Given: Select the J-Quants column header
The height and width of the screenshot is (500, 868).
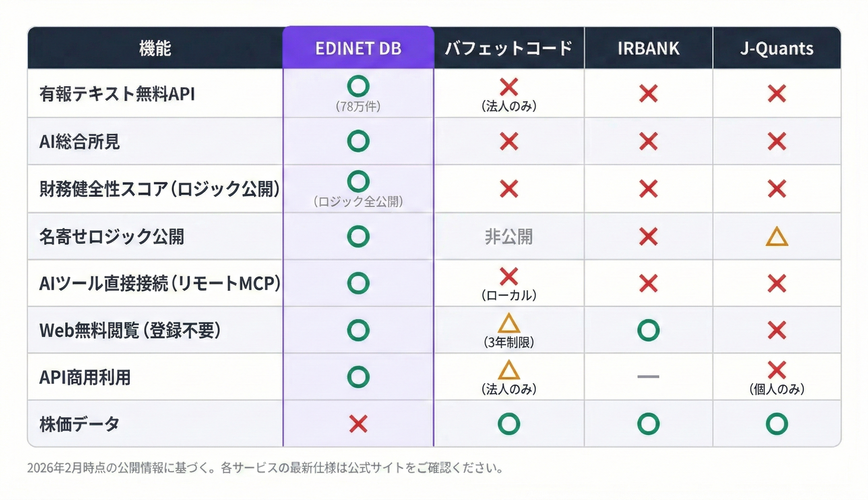Looking at the screenshot, I should click(x=777, y=48).
